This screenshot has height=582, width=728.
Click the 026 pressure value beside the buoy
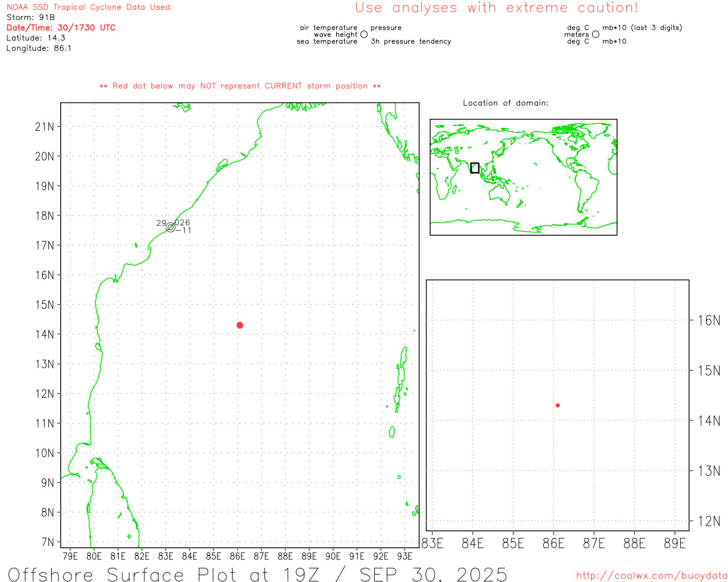pos(183,223)
